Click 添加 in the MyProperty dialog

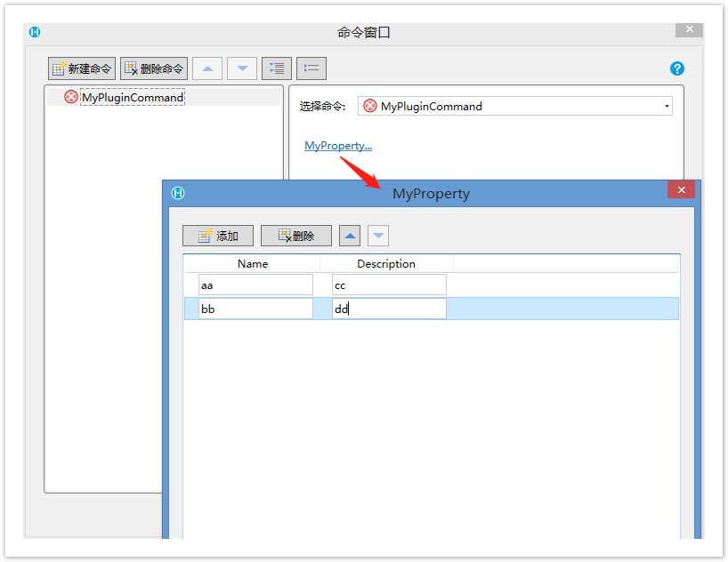point(218,236)
